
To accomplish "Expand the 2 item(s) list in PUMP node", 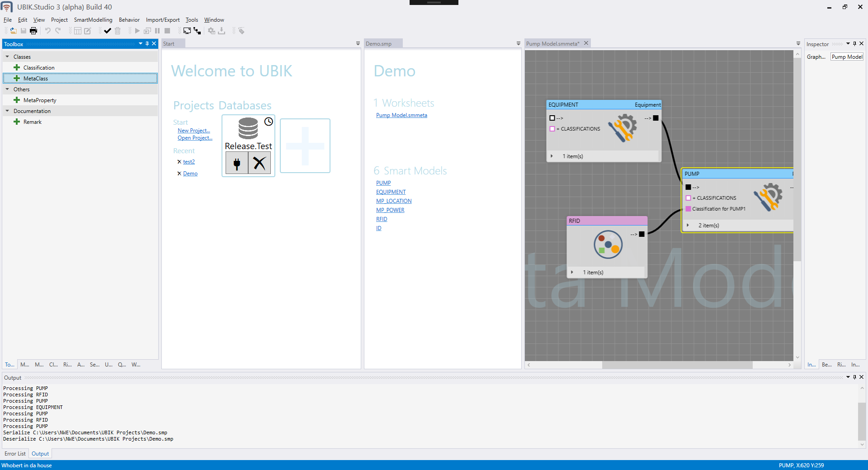I will [688, 225].
